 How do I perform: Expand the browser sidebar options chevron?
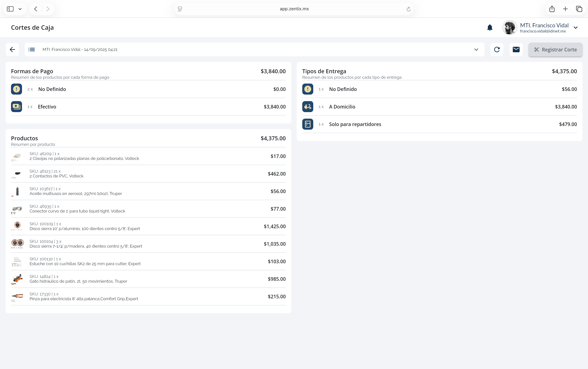(x=20, y=9)
